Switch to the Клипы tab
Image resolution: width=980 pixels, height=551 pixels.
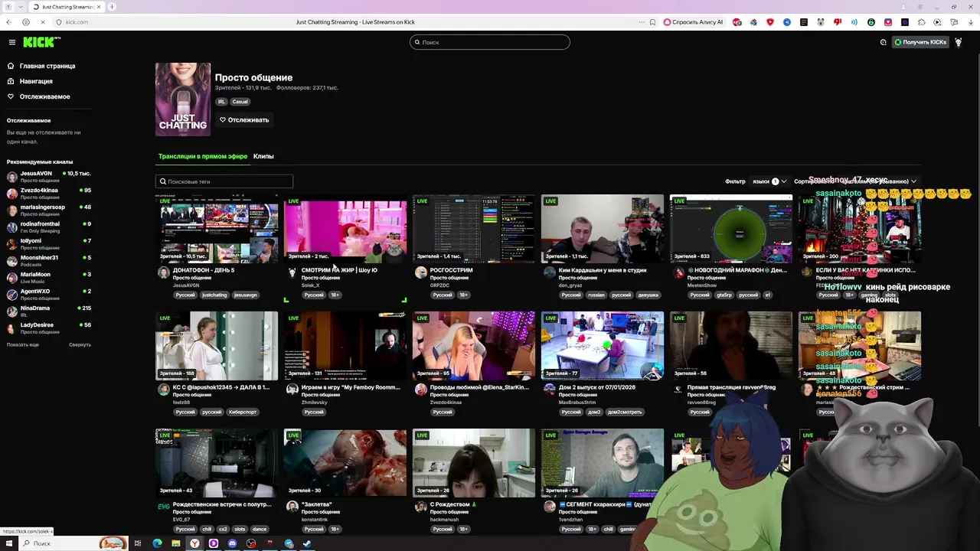(x=263, y=156)
